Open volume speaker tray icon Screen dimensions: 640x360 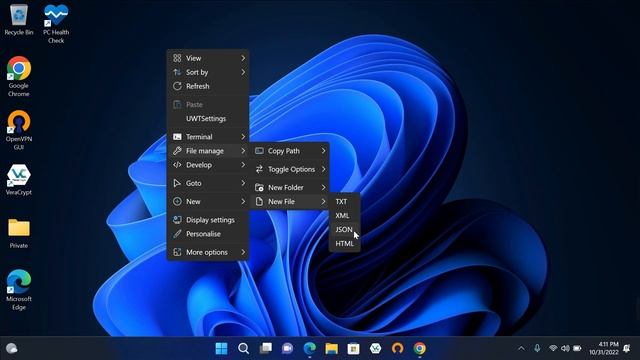coord(565,348)
